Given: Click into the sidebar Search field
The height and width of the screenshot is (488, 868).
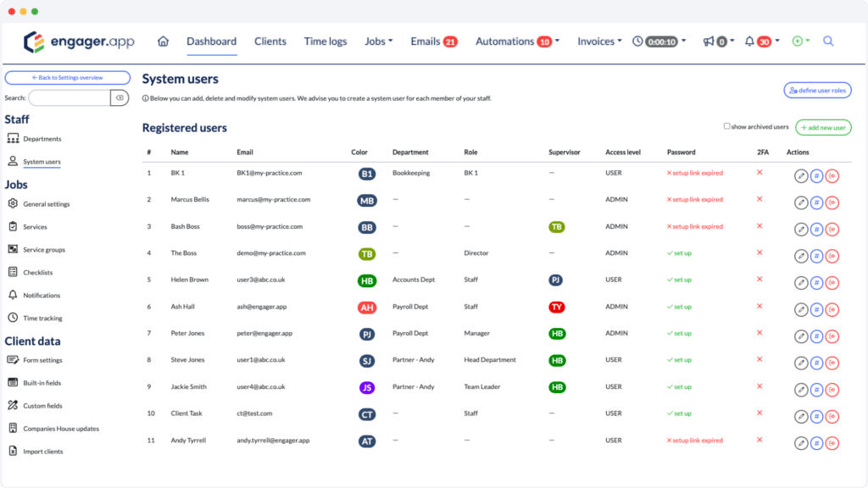Looking at the screenshot, I should [x=70, y=98].
